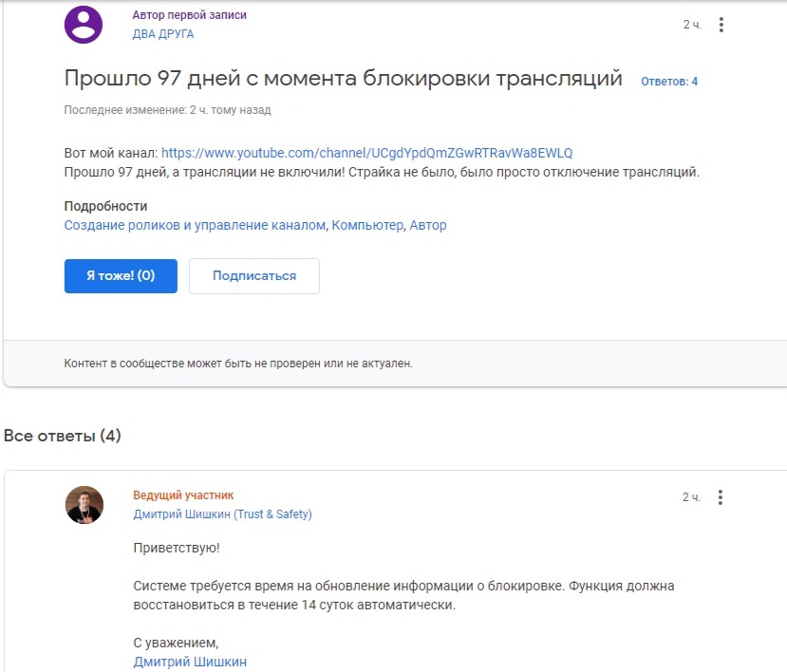The image size is (787, 672).
Task: Click the 'Подписаться' button
Action: 254,276
